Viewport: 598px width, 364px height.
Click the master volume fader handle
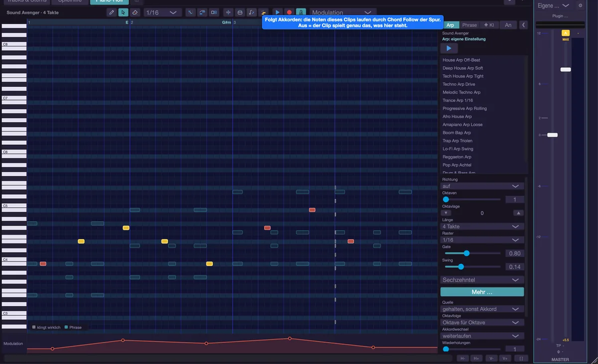pyautogui.click(x=552, y=135)
